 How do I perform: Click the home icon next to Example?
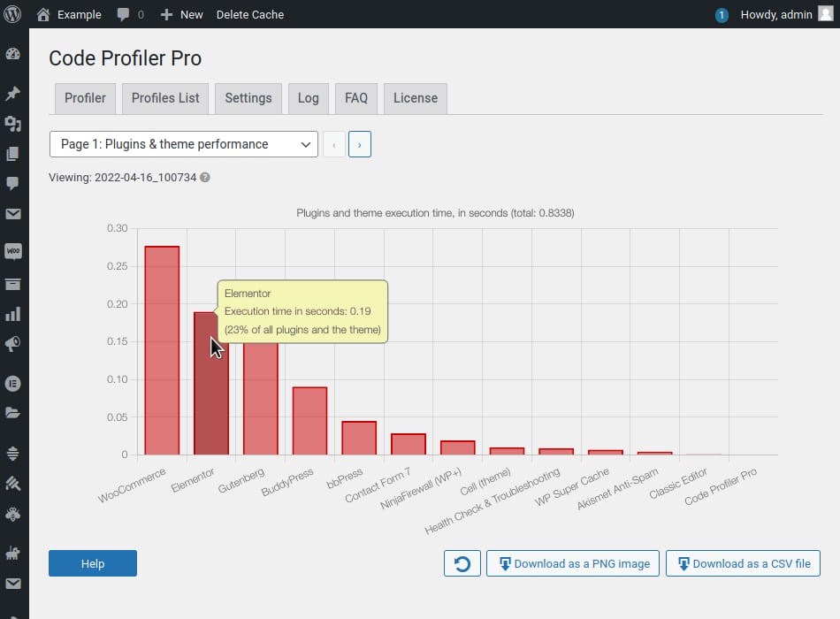[x=42, y=14]
